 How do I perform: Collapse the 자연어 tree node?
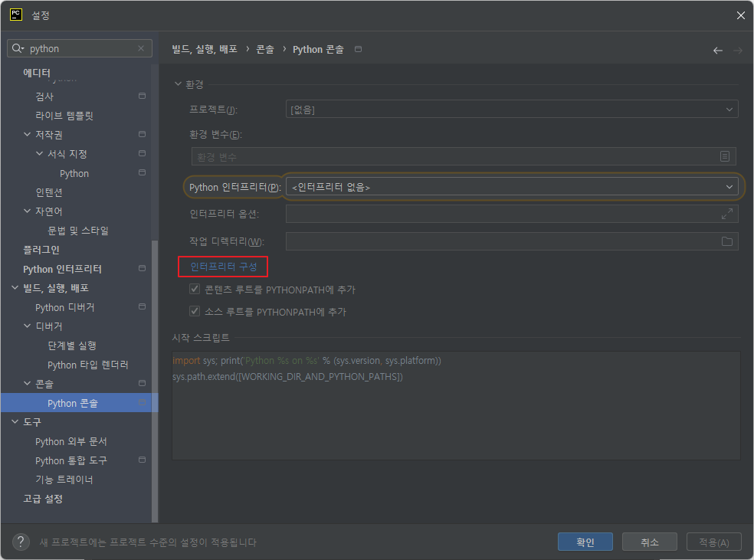click(28, 211)
